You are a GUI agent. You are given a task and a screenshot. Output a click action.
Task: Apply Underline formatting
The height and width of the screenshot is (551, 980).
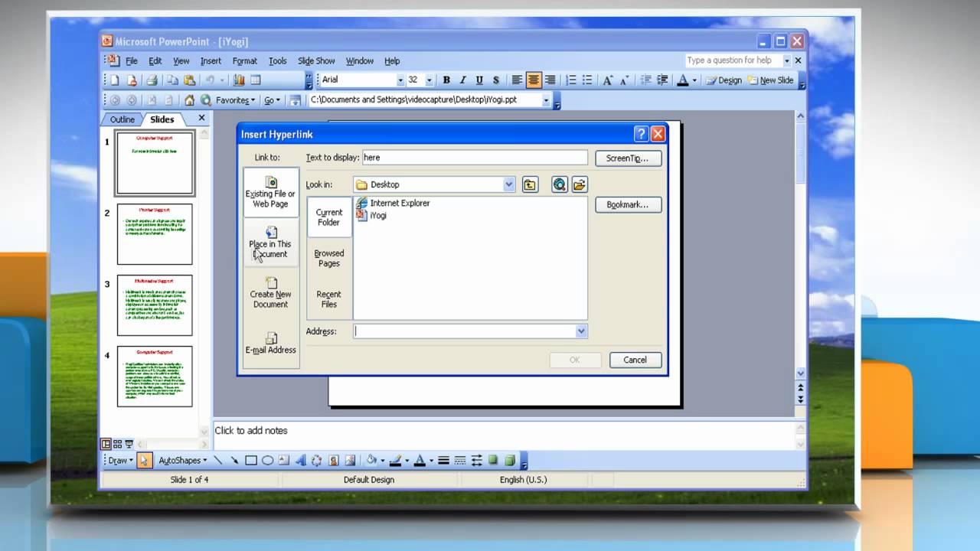coord(479,80)
